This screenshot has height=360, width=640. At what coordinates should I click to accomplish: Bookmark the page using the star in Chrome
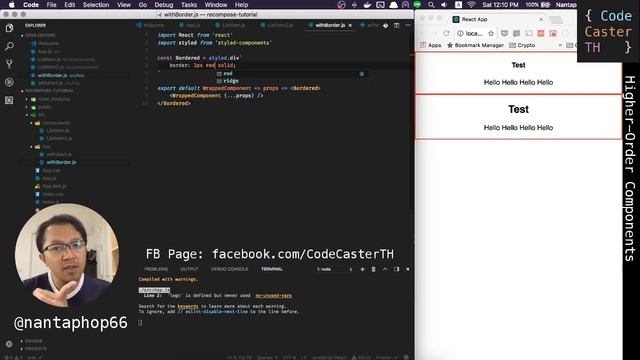pyautogui.click(x=491, y=33)
